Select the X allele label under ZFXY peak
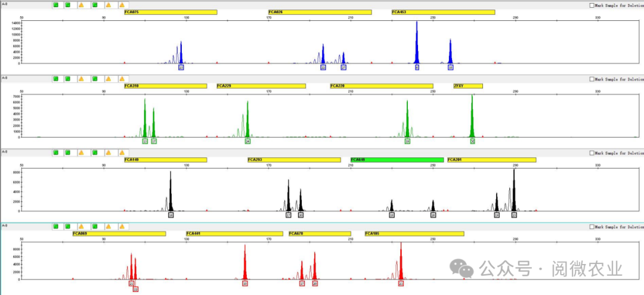 [472, 141]
